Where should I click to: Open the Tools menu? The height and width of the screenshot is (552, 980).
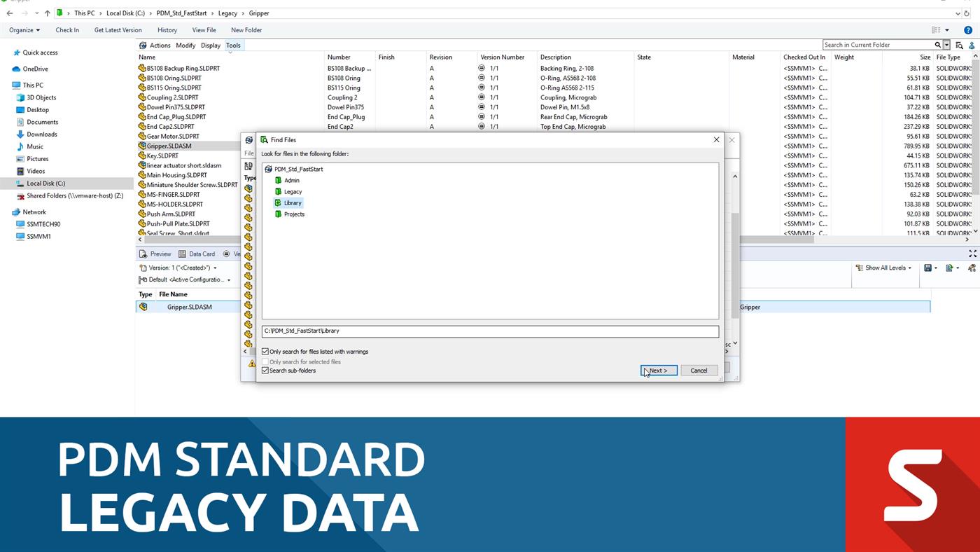[x=233, y=46]
